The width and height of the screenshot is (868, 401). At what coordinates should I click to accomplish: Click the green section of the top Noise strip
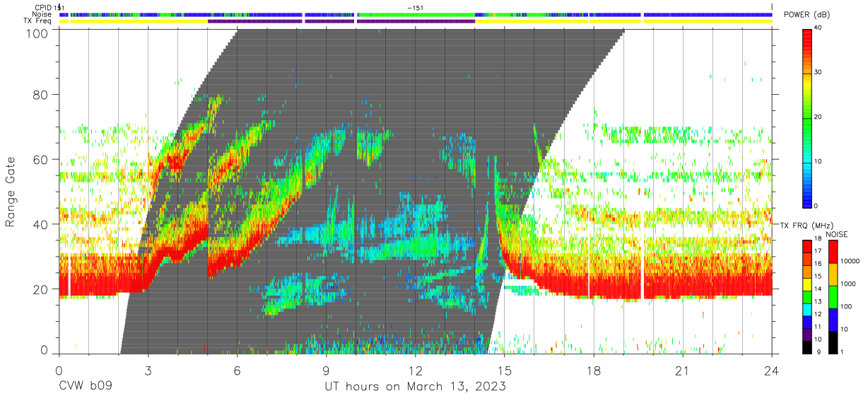coord(417,14)
